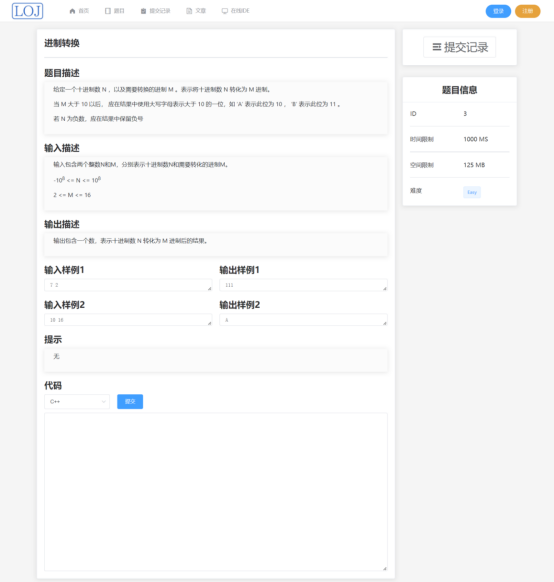Open the 首页 home nav item
Image resolution: width=554 pixels, height=582 pixels.
pyautogui.click(x=79, y=11)
